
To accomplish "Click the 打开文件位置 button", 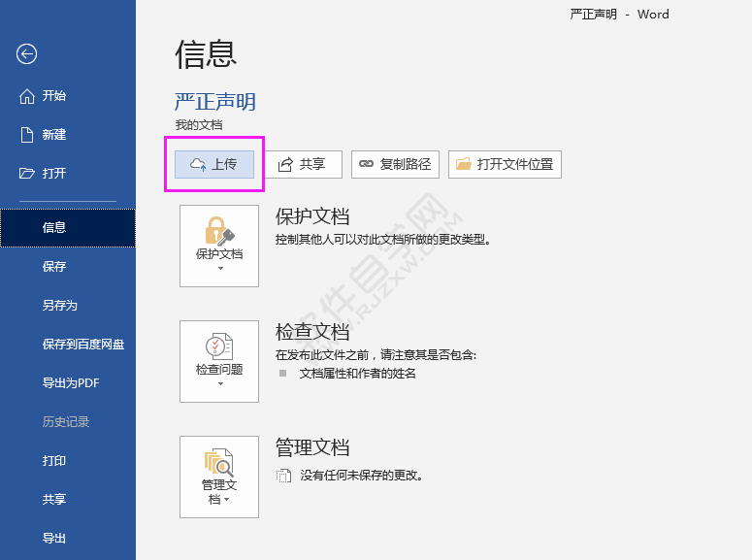I will 505,165.
